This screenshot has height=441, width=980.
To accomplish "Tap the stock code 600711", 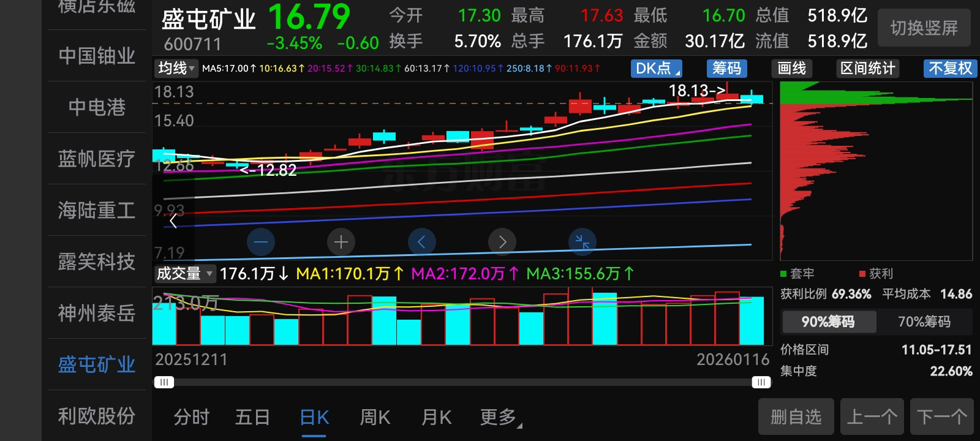I will click(x=192, y=44).
